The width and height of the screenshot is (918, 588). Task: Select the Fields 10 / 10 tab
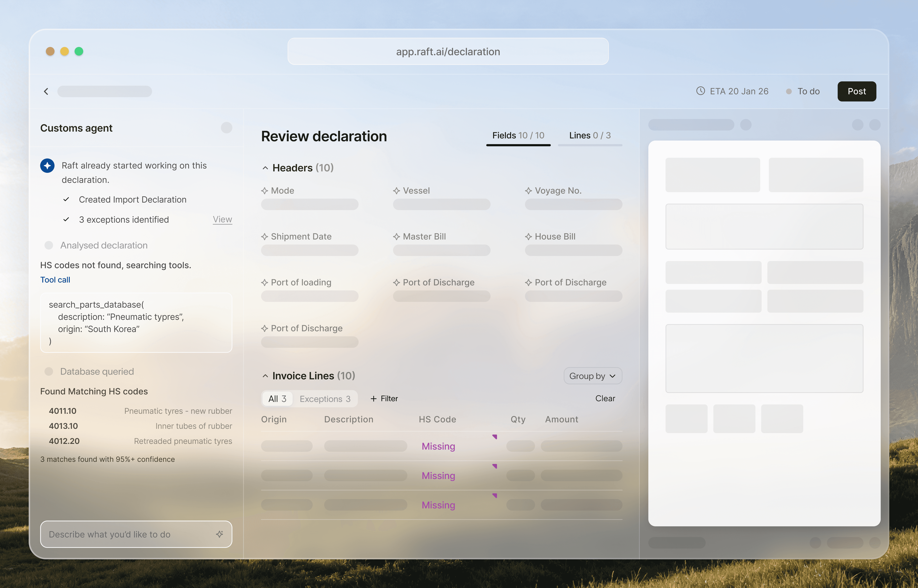pos(518,136)
